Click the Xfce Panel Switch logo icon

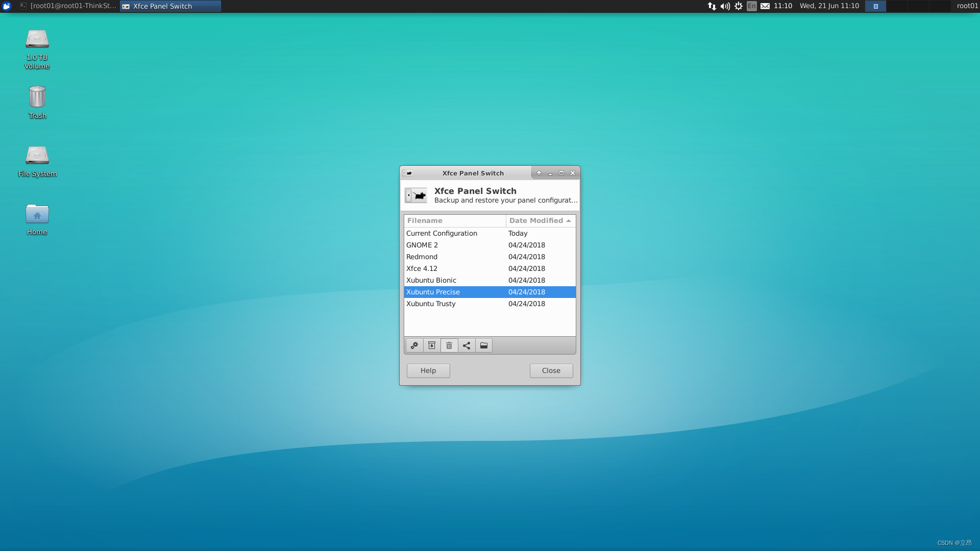click(x=416, y=195)
